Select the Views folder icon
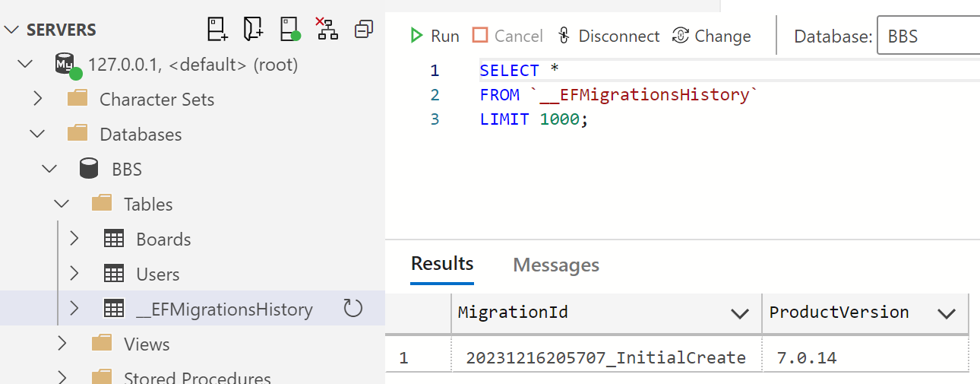Viewport: 980px width, 384px height. (102, 343)
